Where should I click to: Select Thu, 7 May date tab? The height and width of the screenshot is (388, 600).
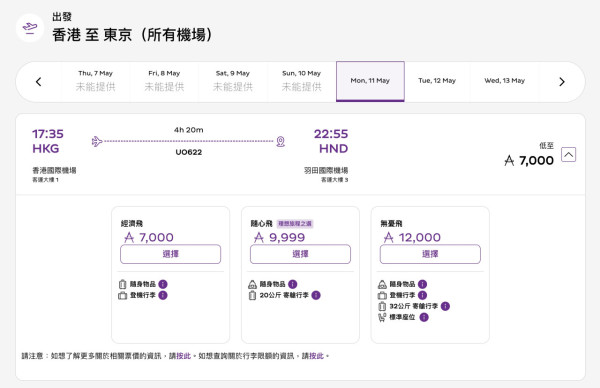click(95, 81)
